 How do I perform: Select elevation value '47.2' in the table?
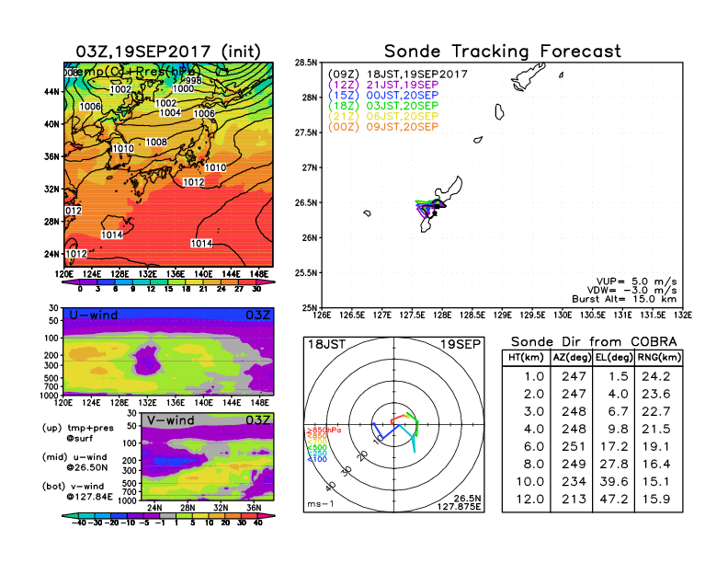point(614,499)
